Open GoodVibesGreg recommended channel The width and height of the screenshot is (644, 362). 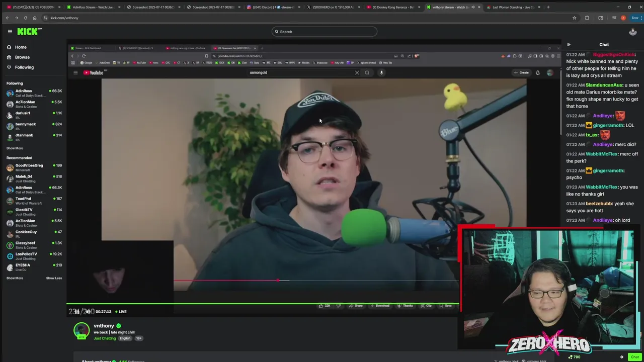[x=34, y=167]
